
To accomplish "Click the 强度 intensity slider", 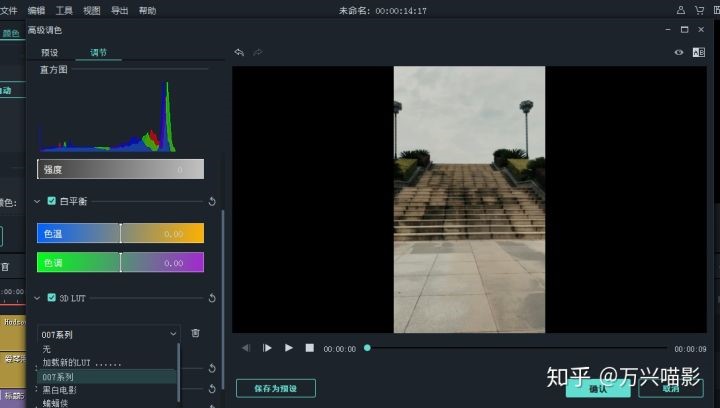I will [120, 169].
